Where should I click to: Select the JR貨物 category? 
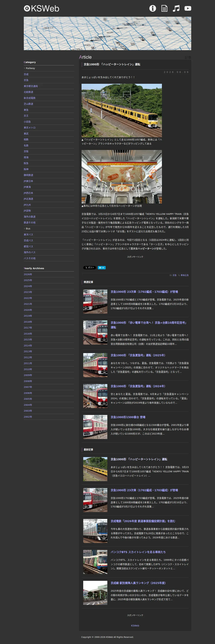pos(27,211)
